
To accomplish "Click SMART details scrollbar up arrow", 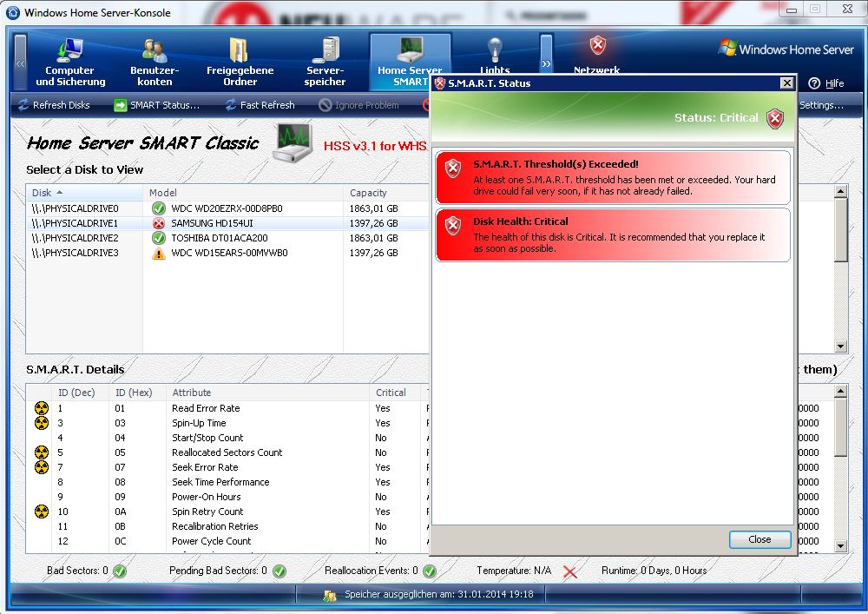I will pos(841,392).
